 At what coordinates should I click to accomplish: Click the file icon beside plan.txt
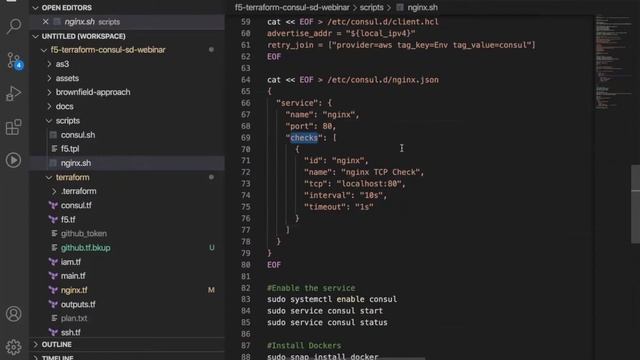click(x=54, y=318)
